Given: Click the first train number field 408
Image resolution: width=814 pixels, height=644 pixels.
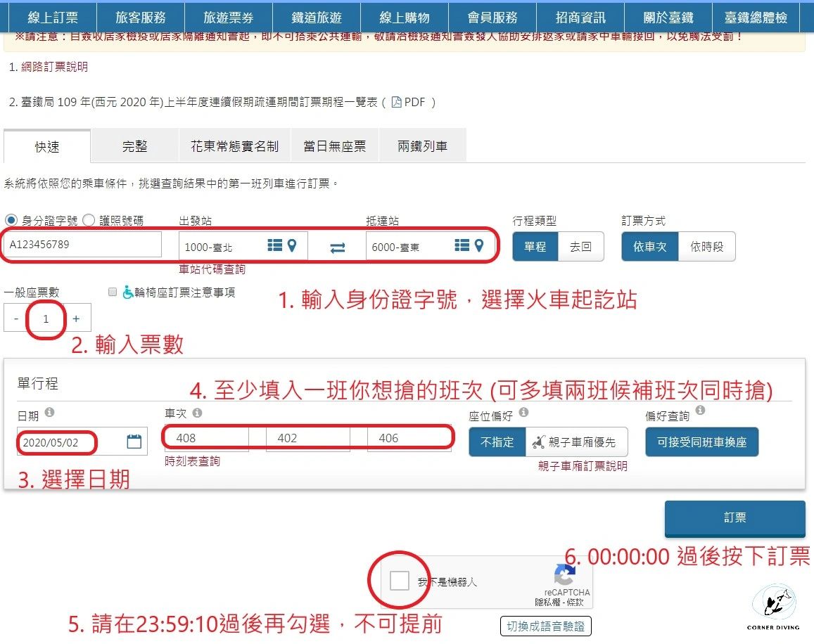Looking at the screenshot, I should pyautogui.click(x=207, y=438).
